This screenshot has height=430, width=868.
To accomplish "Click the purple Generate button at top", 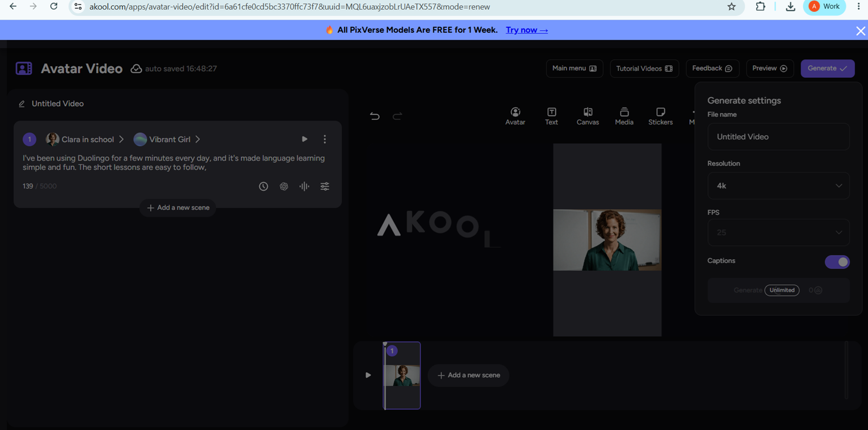I will point(827,68).
